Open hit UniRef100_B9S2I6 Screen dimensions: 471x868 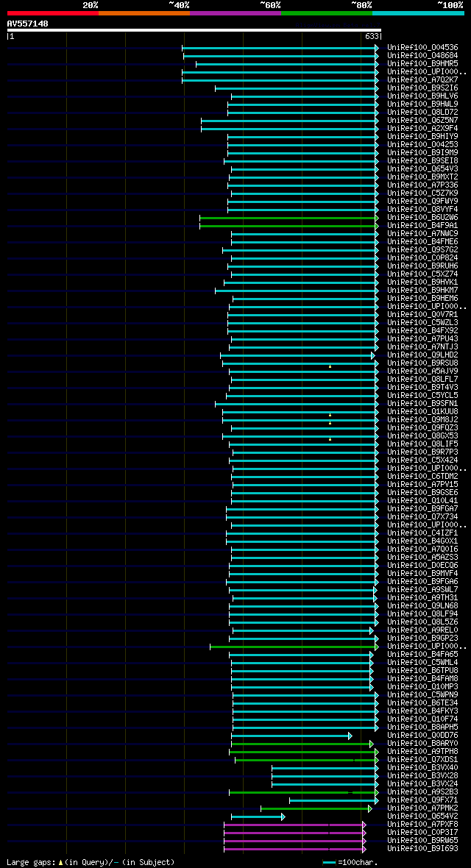coord(422,88)
